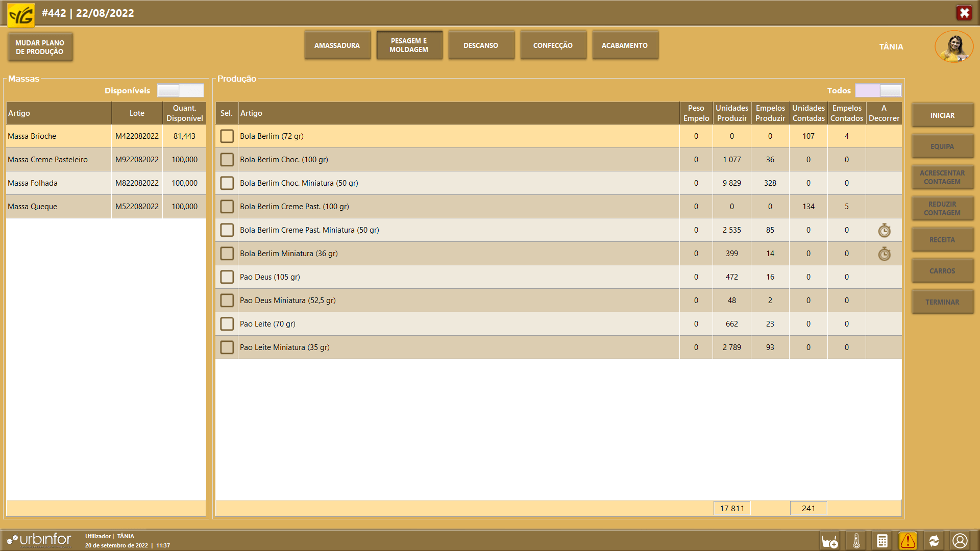Viewport: 980px width, 551px height.
Task: Tick the Pao Leite Miniatura (35 gr) checkbox
Action: click(227, 347)
